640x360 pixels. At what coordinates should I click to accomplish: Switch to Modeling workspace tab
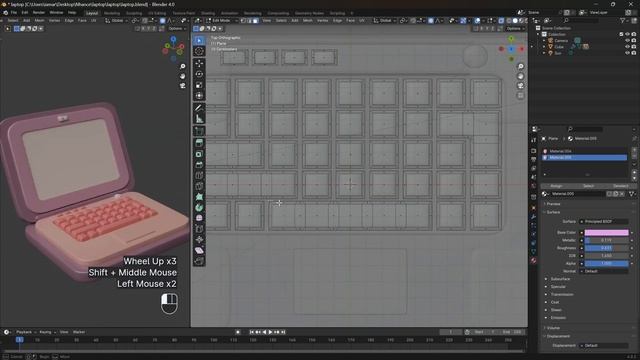click(112, 13)
